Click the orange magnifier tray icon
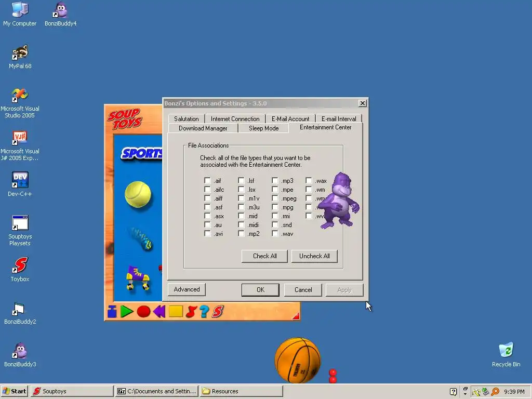This screenshot has width=532, height=399. point(495,392)
